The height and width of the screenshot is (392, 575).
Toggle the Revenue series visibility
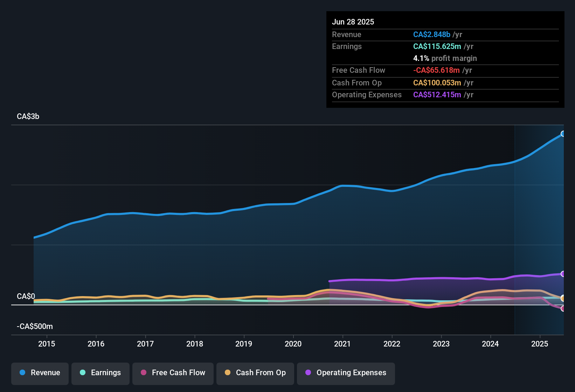tap(40, 373)
